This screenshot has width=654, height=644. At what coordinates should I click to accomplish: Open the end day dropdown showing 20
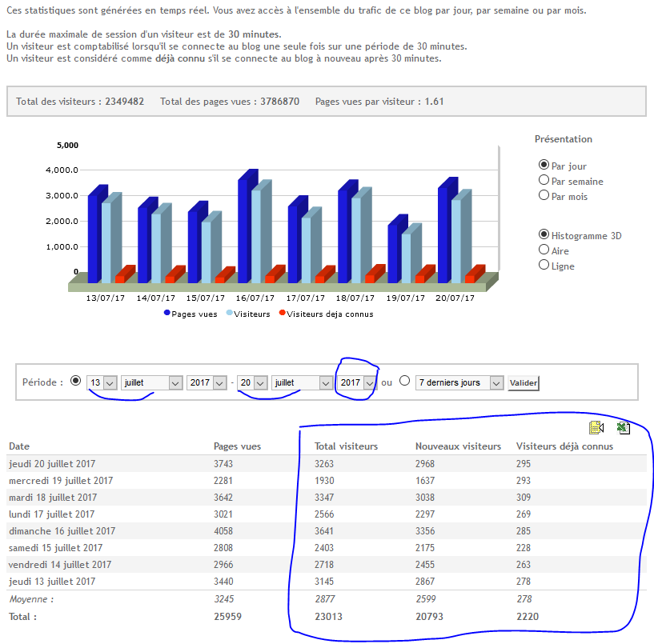point(252,382)
